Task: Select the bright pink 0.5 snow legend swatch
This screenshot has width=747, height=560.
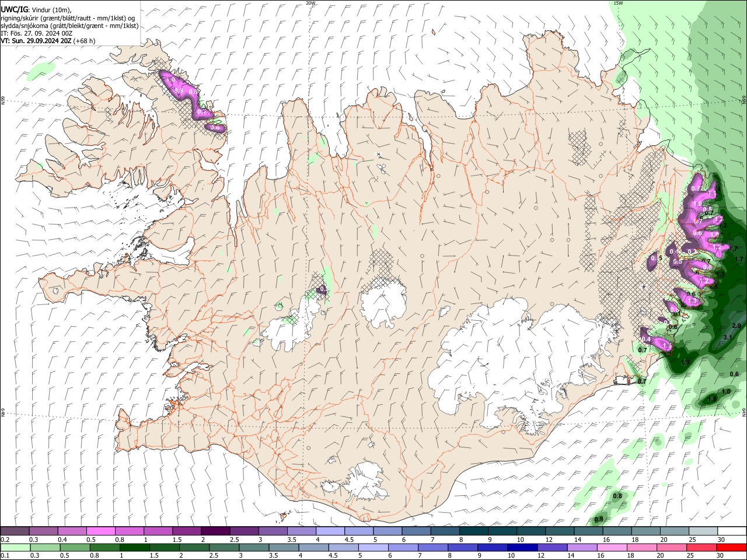Action: [100, 531]
